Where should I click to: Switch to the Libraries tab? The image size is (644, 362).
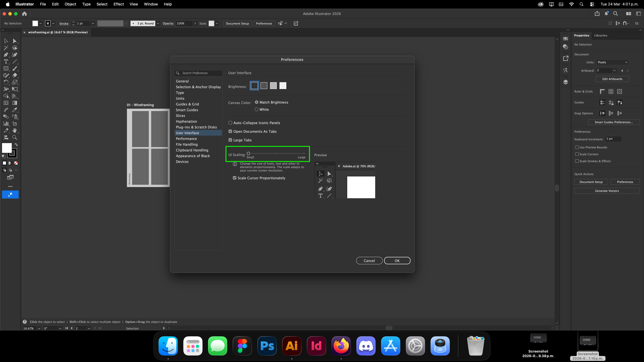coord(600,35)
